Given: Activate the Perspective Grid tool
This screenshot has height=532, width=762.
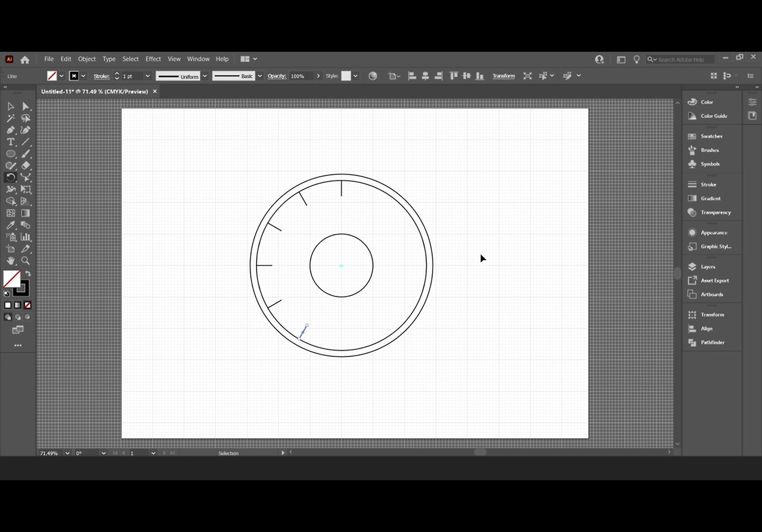Looking at the screenshot, I should (26, 201).
